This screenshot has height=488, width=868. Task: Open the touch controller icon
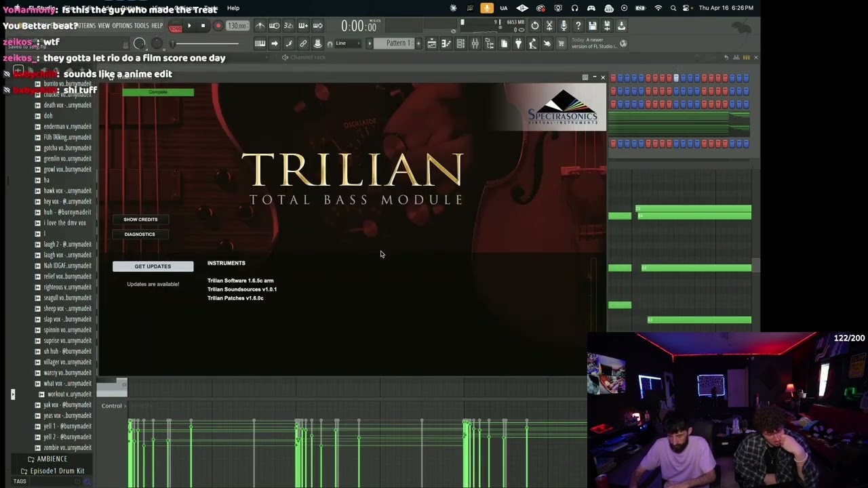coord(547,43)
